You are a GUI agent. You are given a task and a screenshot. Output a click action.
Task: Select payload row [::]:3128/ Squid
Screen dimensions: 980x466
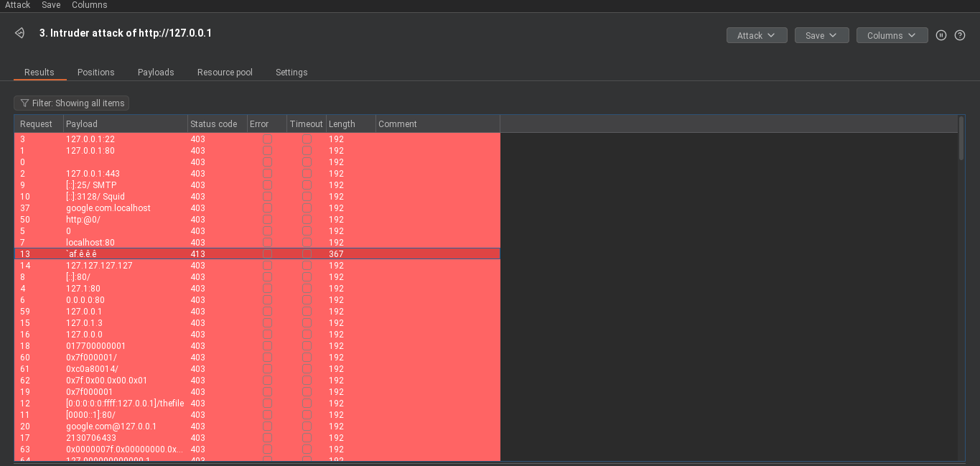pos(257,197)
